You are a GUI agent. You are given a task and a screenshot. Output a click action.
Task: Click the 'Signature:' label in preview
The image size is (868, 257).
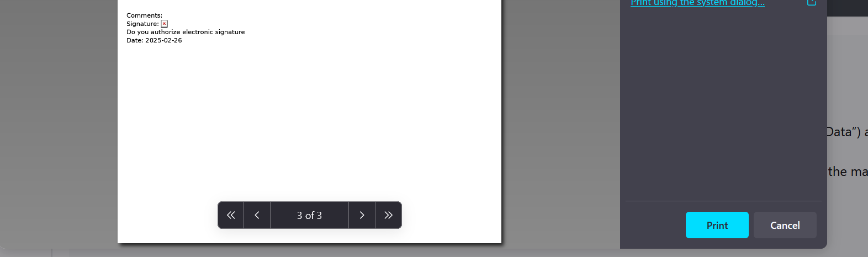click(x=142, y=24)
